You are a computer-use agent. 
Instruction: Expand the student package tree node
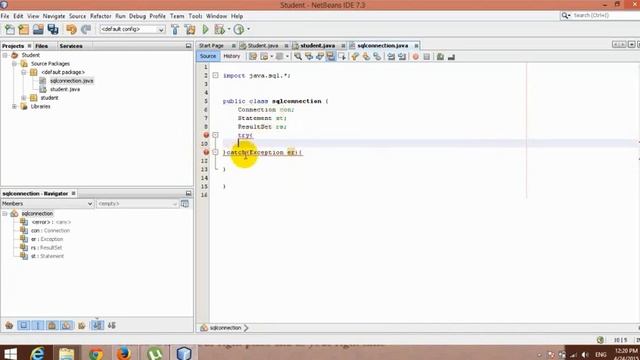[x=24, y=98]
